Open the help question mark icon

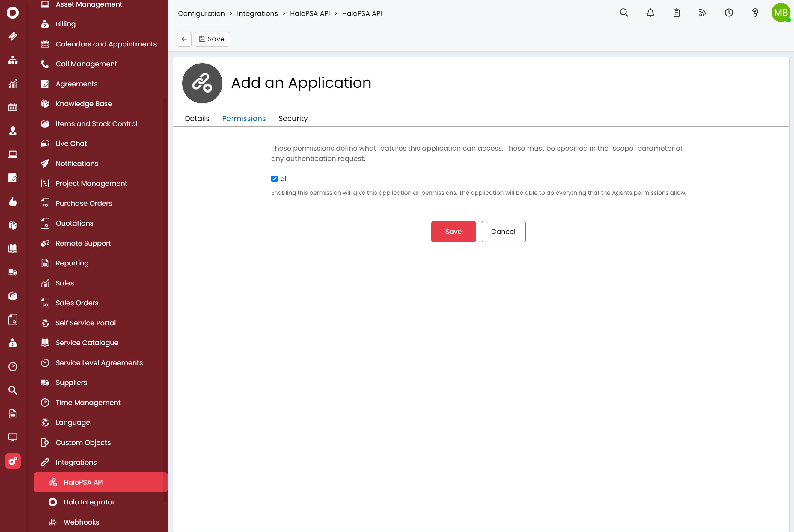755,13
